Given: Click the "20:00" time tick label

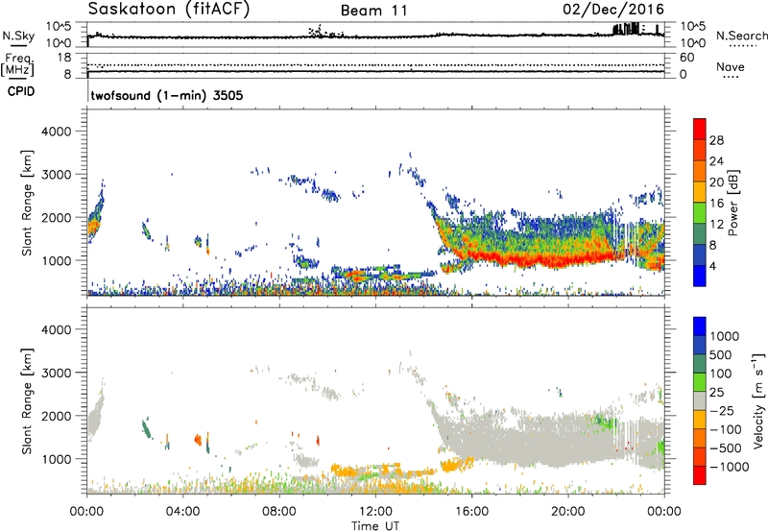Looking at the screenshot, I should click(x=567, y=512).
